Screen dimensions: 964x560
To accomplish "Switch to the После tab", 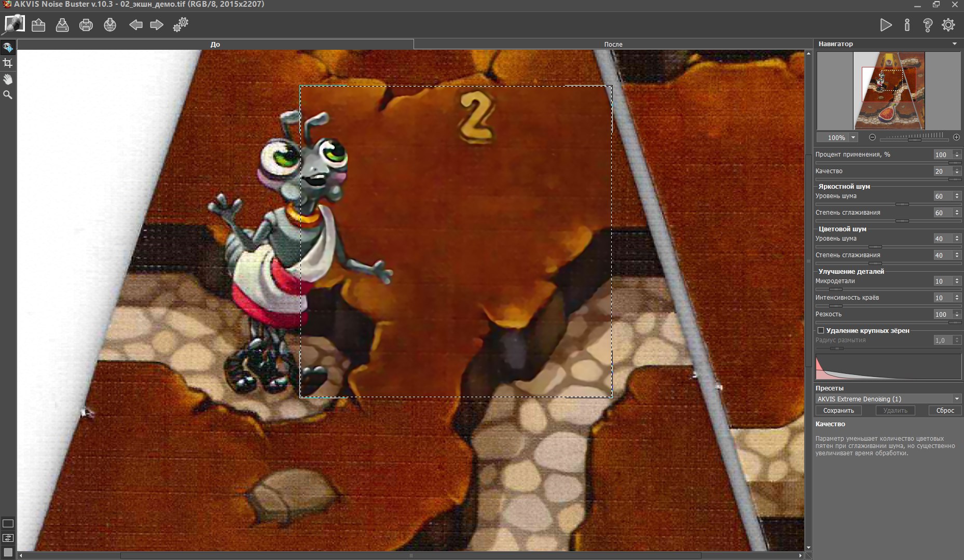I will click(x=613, y=44).
